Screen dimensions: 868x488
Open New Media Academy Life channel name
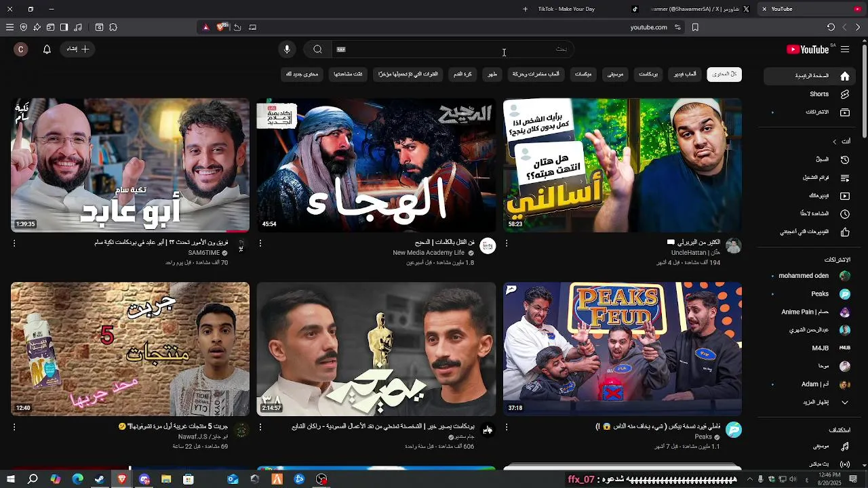(x=429, y=253)
